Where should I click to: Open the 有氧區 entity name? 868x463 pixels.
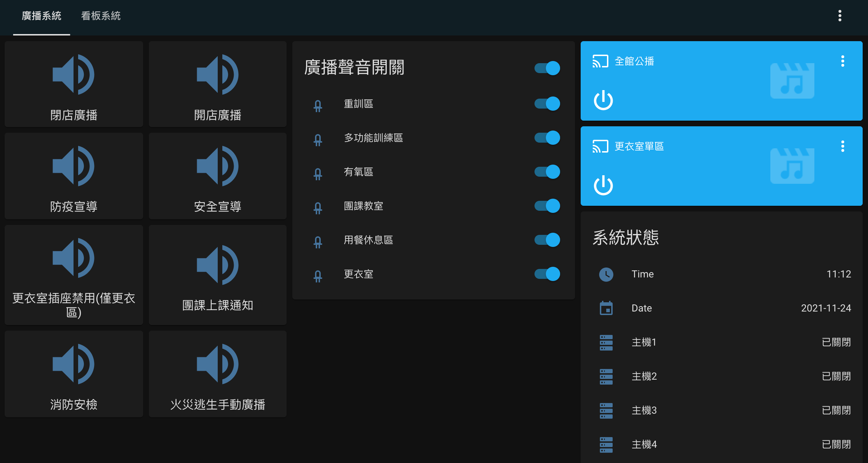pyautogui.click(x=358, y=172)
